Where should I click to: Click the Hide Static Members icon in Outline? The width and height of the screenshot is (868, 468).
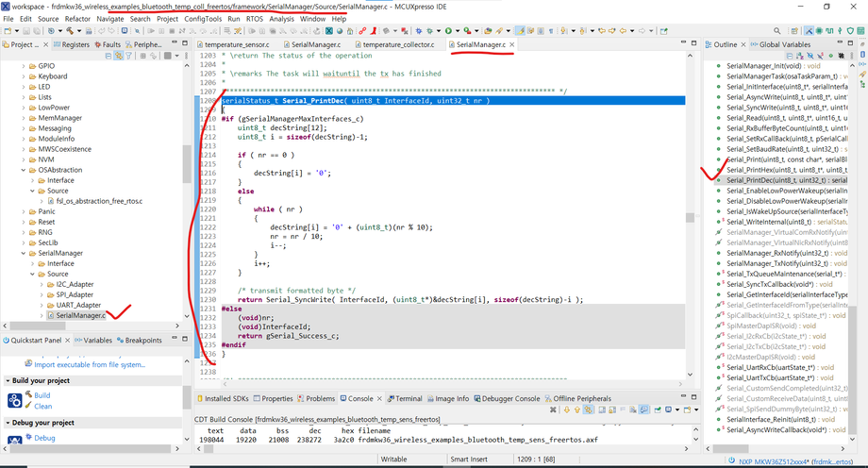(x=821, y=56)
